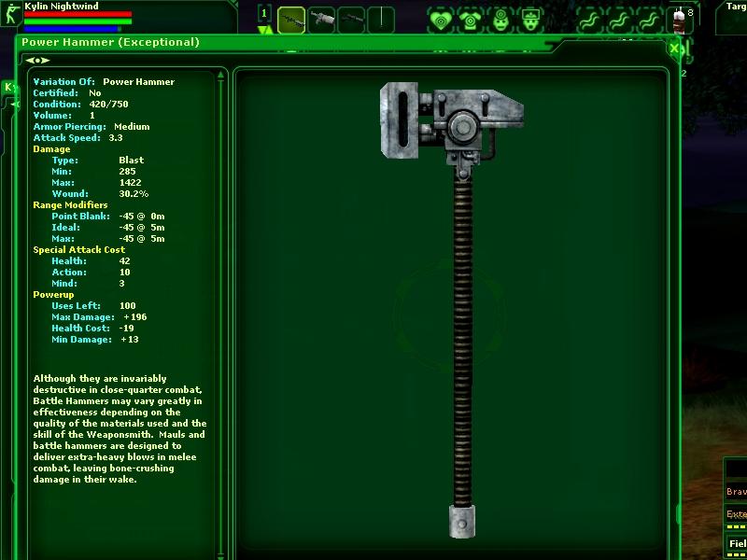Click the character posture icon beside Kylin Nightwind

click(x=10, y=13)
